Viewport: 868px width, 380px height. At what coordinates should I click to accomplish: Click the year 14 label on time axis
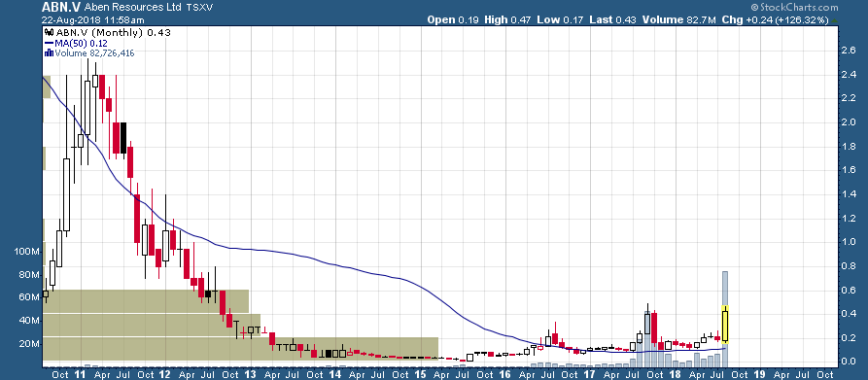tap(334, 374)
